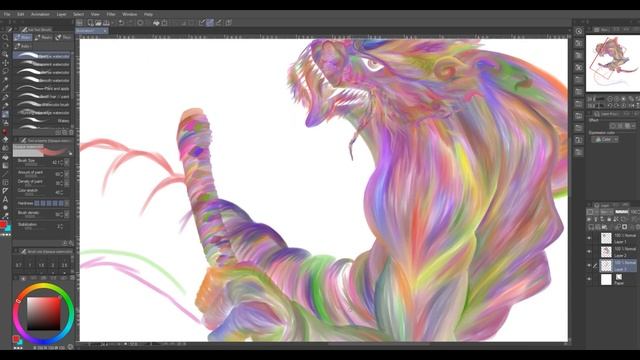Select the Text tool (A icon)
This screenshot has height=360, width=640.
[5, 199]
